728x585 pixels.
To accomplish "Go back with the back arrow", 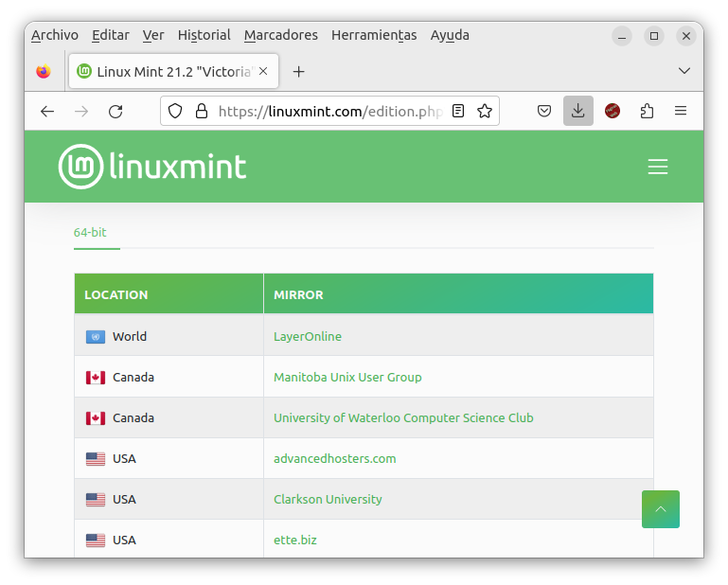I will 47,112.
